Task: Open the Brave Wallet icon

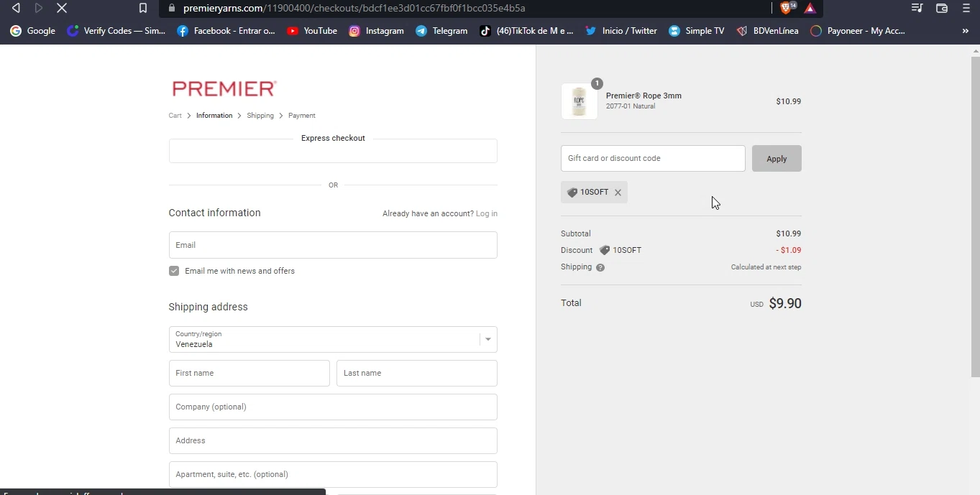Action: pos(942,8)
